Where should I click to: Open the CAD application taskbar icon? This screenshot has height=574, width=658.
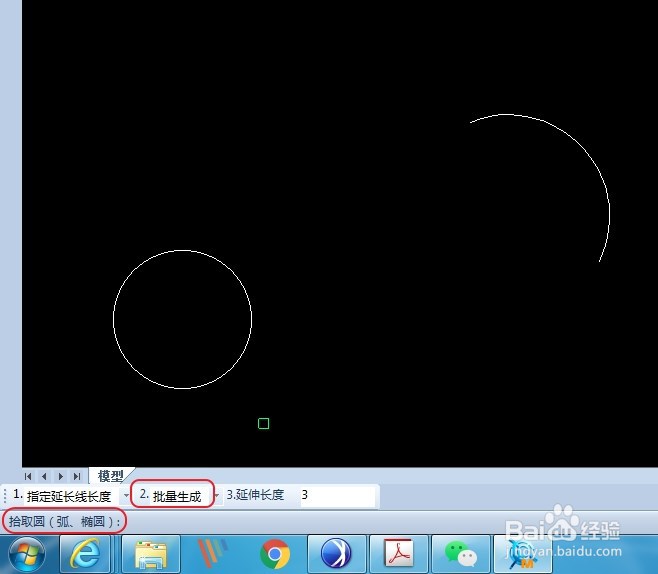(x=522, y=555)
